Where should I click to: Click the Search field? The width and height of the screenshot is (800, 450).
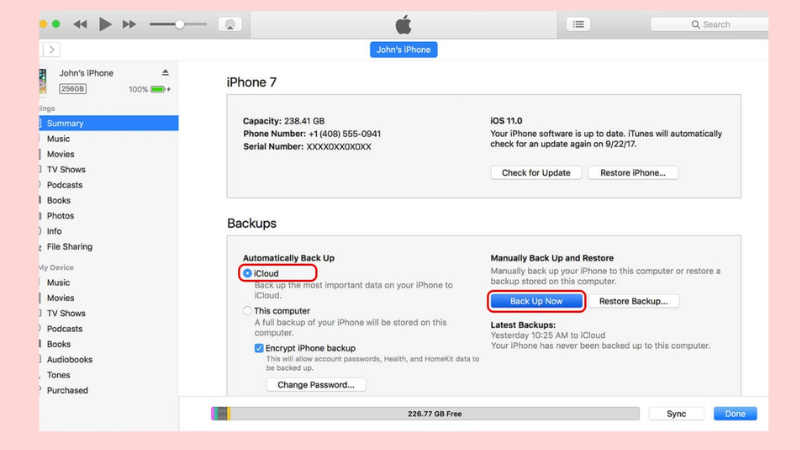point(710,24)
